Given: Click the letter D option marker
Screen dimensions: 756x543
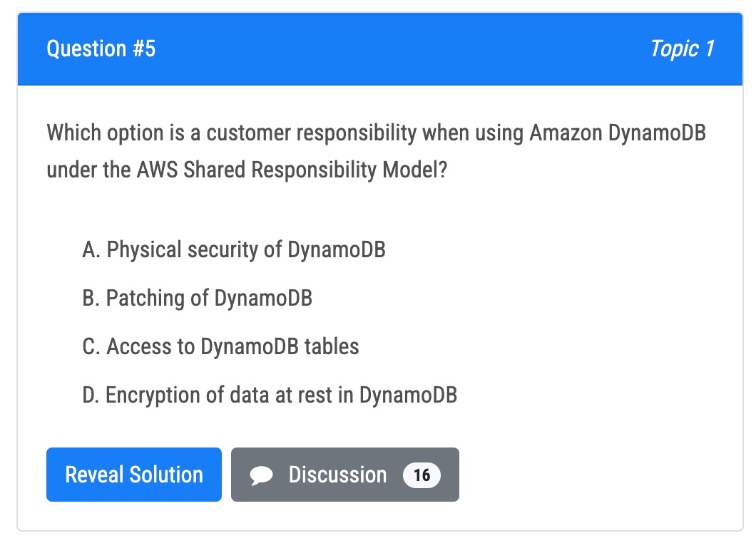Looking at the screenshot, I should point(90,395).
